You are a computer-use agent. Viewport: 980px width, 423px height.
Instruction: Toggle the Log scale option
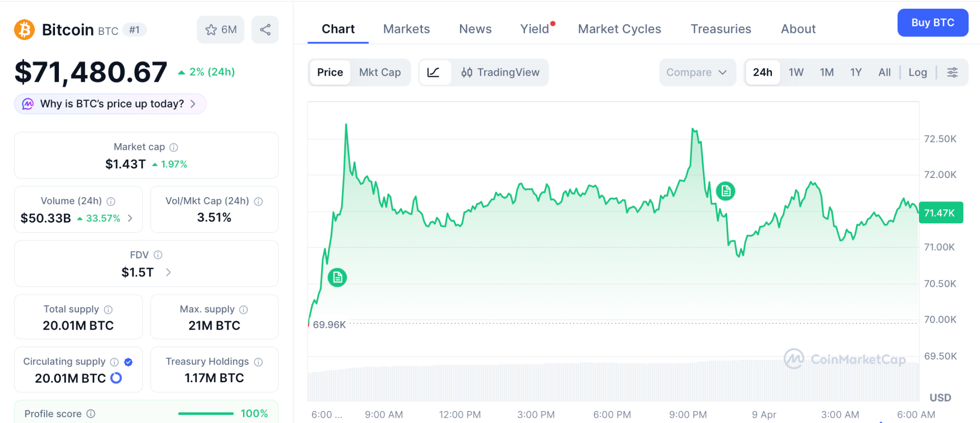[917, 72]
